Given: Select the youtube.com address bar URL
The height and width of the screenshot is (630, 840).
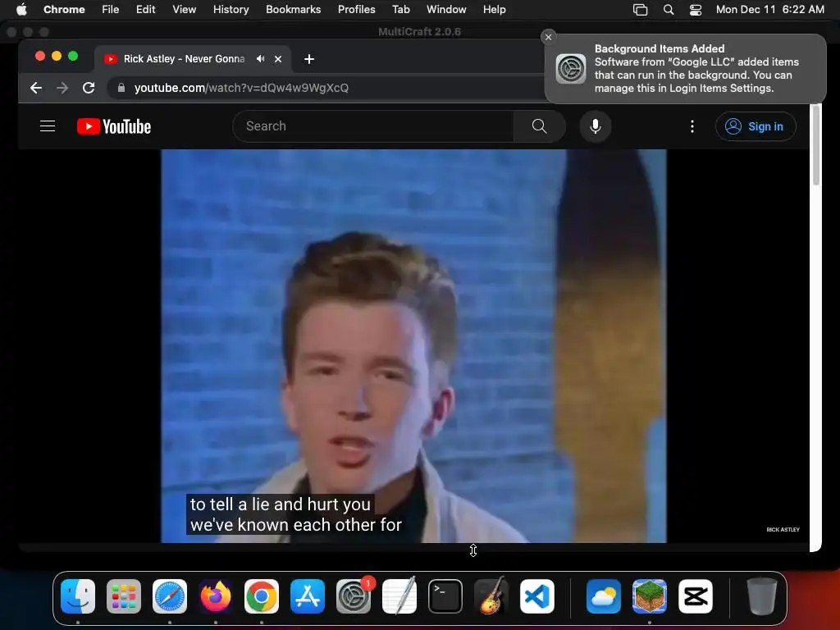Looking at the screenshot, I should pyautogui.click(x=241, y=88).
